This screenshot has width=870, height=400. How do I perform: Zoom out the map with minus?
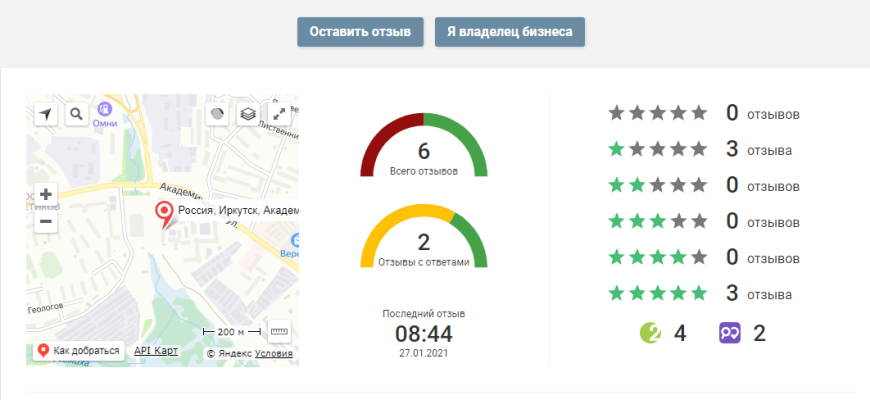coord(45,222)
